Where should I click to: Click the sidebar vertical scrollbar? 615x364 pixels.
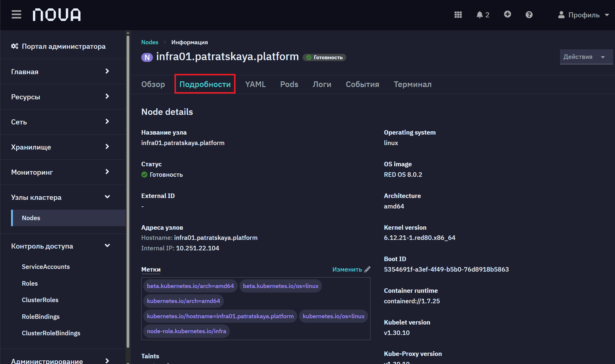pyautogui.click(x=128, y=191)
